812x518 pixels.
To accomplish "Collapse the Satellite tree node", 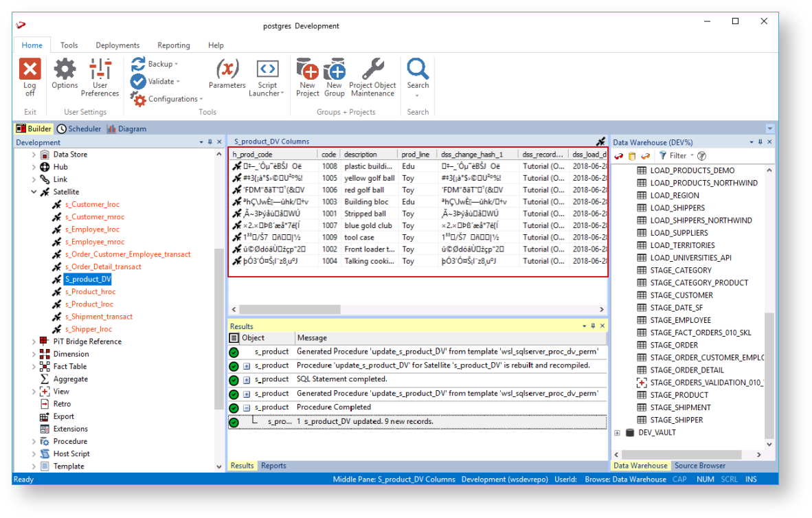I will click(x=34, y=192).
